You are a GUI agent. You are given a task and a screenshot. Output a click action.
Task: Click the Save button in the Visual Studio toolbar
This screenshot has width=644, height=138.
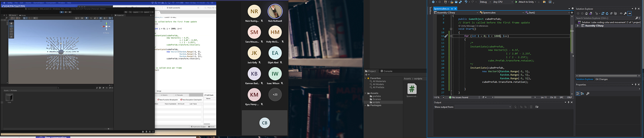(x=456, y=2)
